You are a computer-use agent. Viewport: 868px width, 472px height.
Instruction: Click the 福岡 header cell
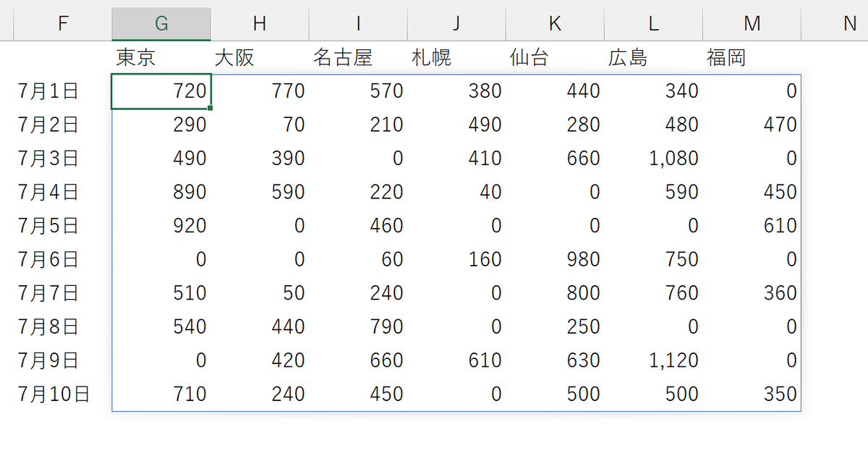click(x=752, y=57)
